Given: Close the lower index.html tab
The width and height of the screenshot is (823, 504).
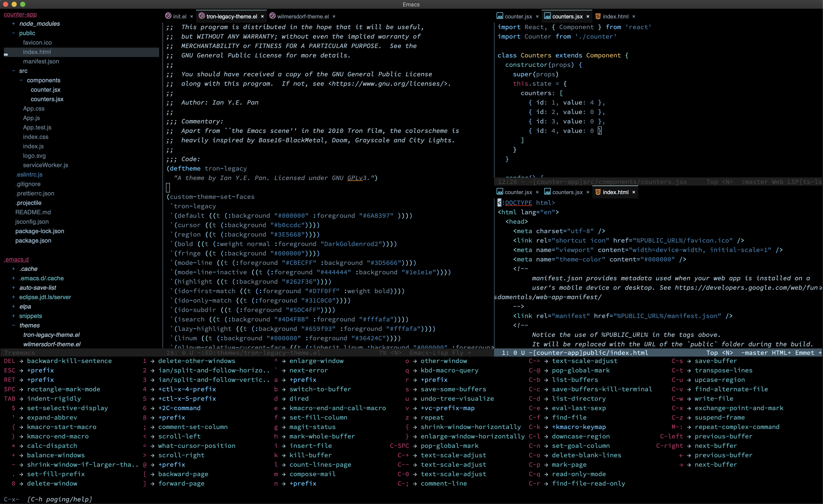Looking at the screenshot, I should pos(634,192).
